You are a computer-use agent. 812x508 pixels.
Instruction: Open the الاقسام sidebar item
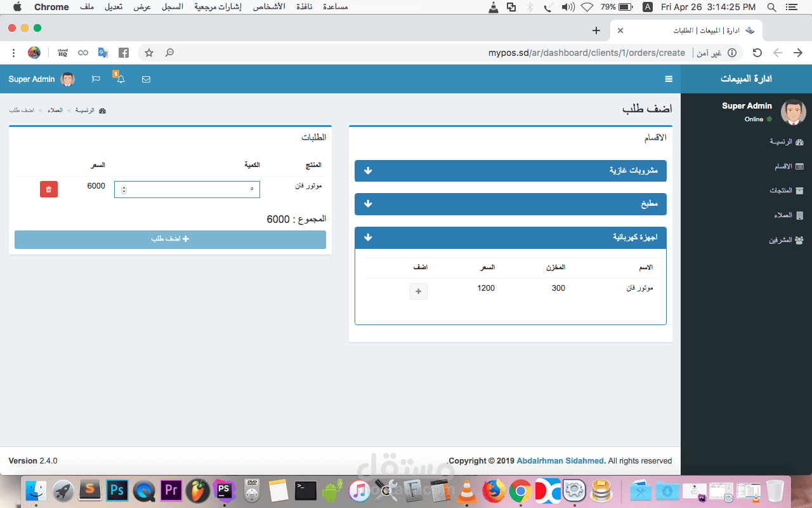click(789, 166)
